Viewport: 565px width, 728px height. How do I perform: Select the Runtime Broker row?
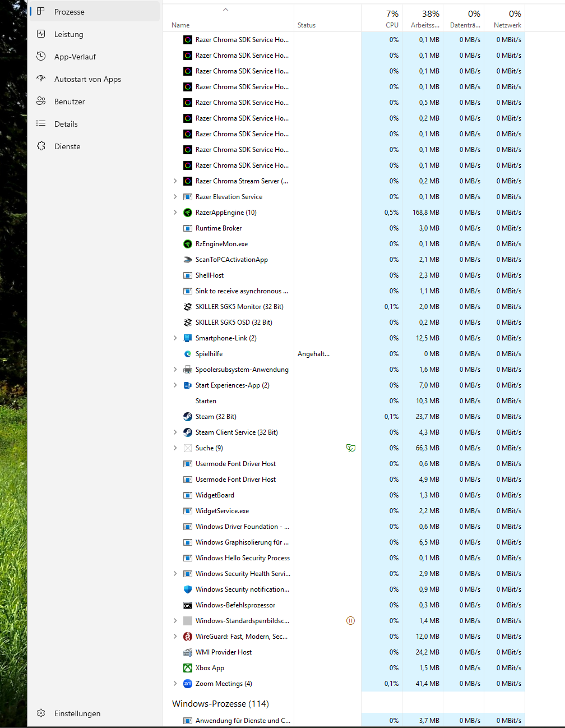point(344,228)
